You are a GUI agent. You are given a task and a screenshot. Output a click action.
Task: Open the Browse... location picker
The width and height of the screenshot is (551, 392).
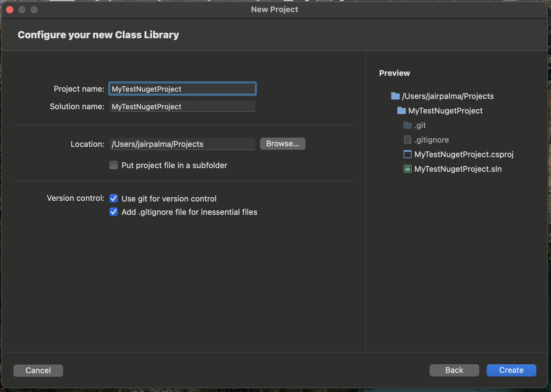(x=282, y=144)
